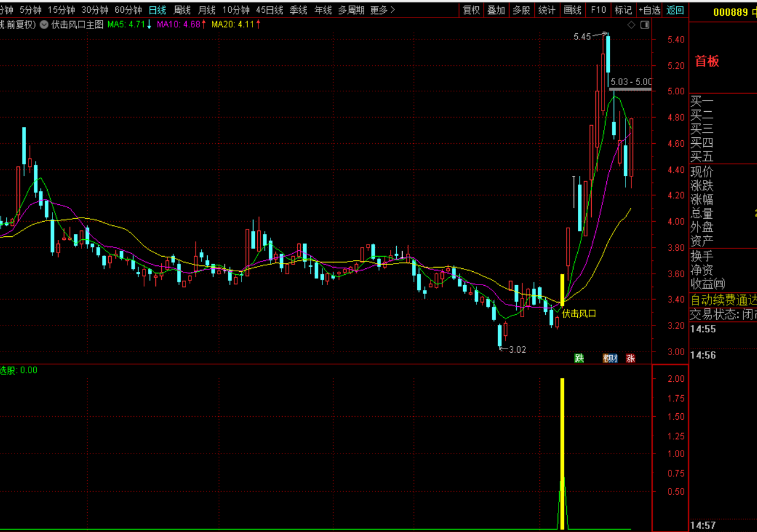
Task: Click the 首板 label in the quote panel
Action: [x=708, y=61]
